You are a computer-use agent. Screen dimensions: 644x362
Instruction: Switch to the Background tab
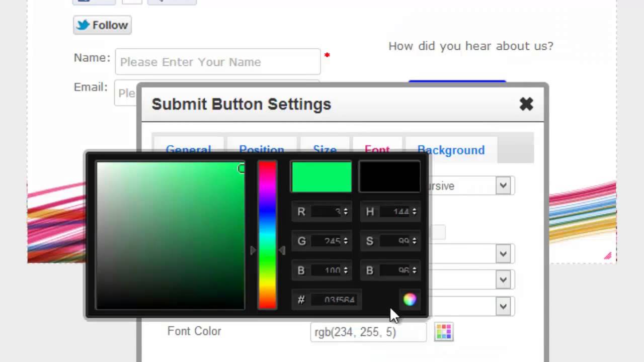451,150
